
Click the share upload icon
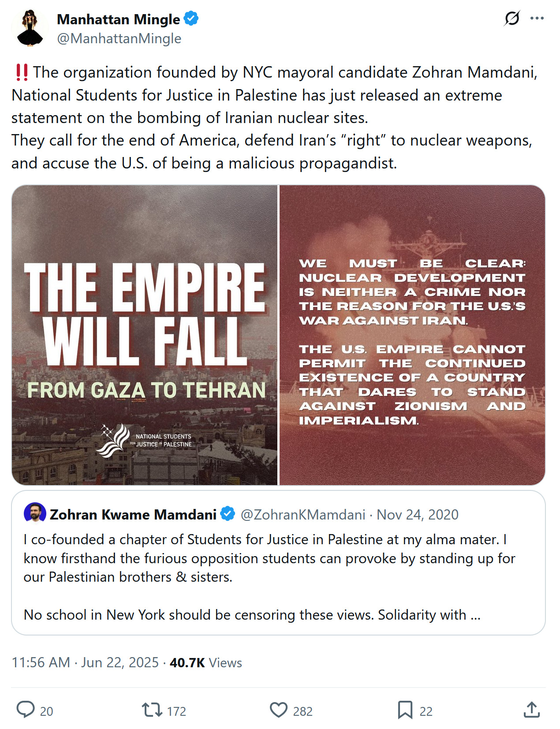[x=531, y=710]
